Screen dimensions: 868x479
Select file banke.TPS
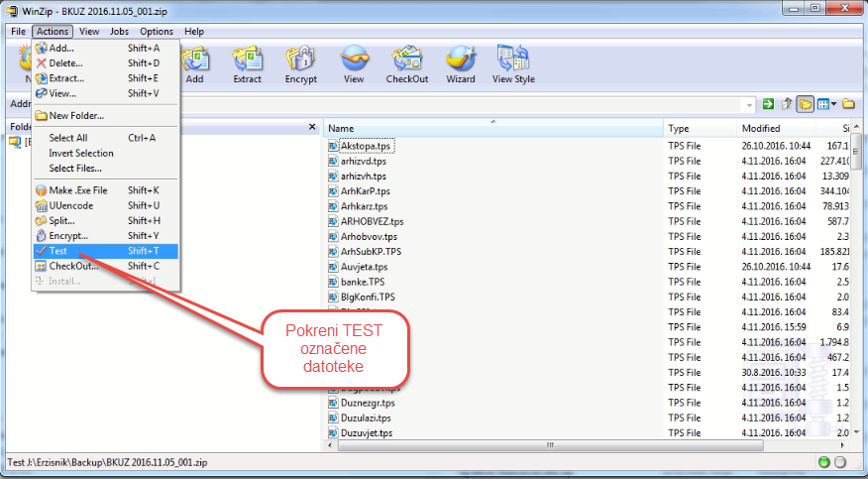click(x=363, y=282)
